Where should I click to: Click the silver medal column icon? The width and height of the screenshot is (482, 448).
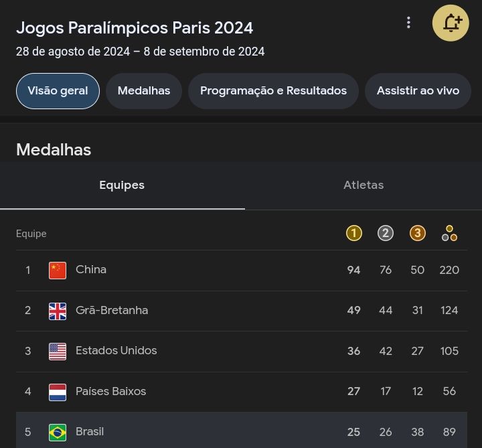386,233
